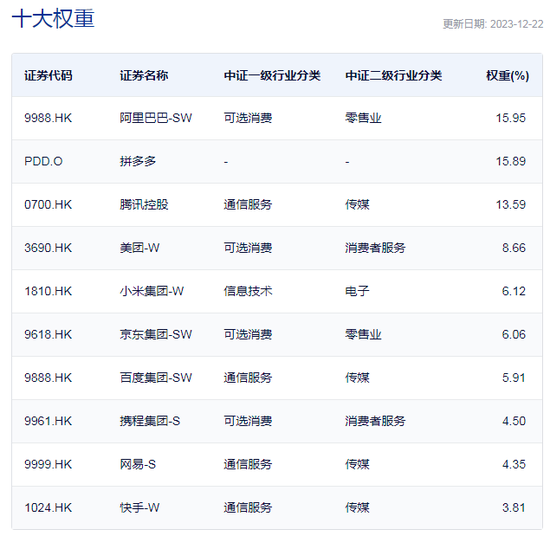
Task: Select security code 9961.HK
Action: (x=48, y=421)
